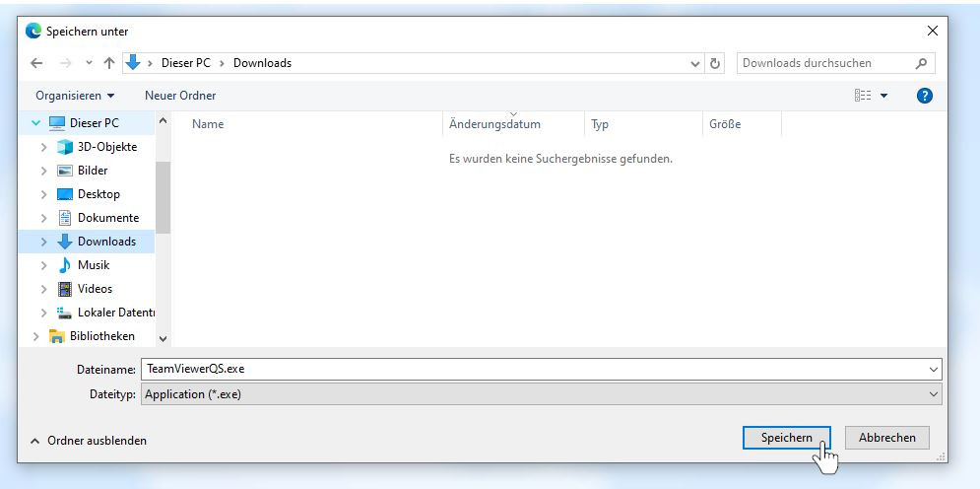Expand the Dokumente tree node

point(44,218)
